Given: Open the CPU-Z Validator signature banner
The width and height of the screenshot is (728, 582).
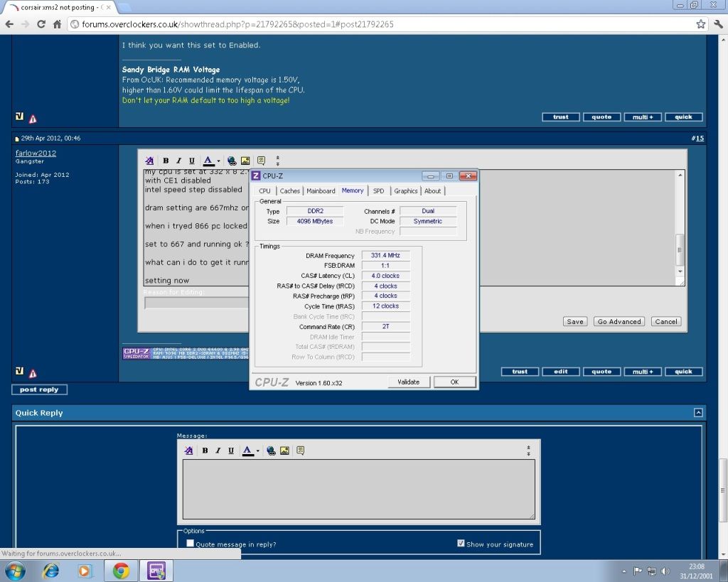Looking at the screenshot, I should 186,353.
